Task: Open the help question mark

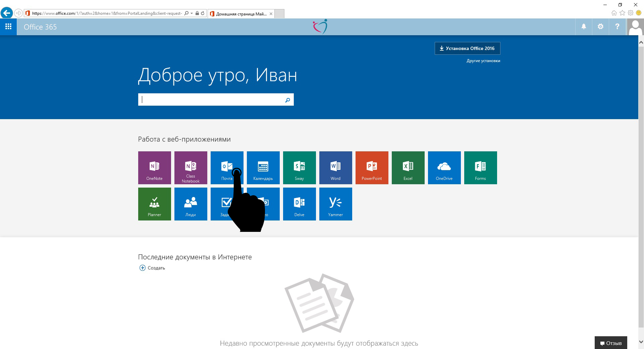Action: 617,27
